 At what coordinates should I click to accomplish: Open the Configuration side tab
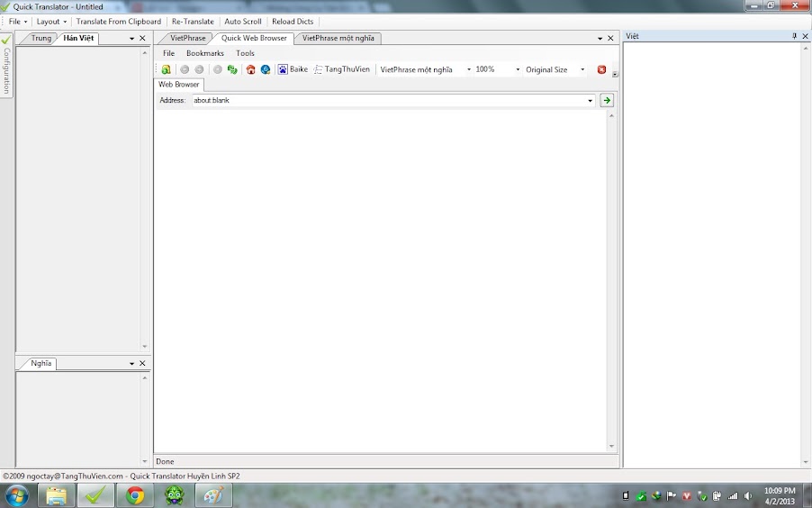coord(6,66)
